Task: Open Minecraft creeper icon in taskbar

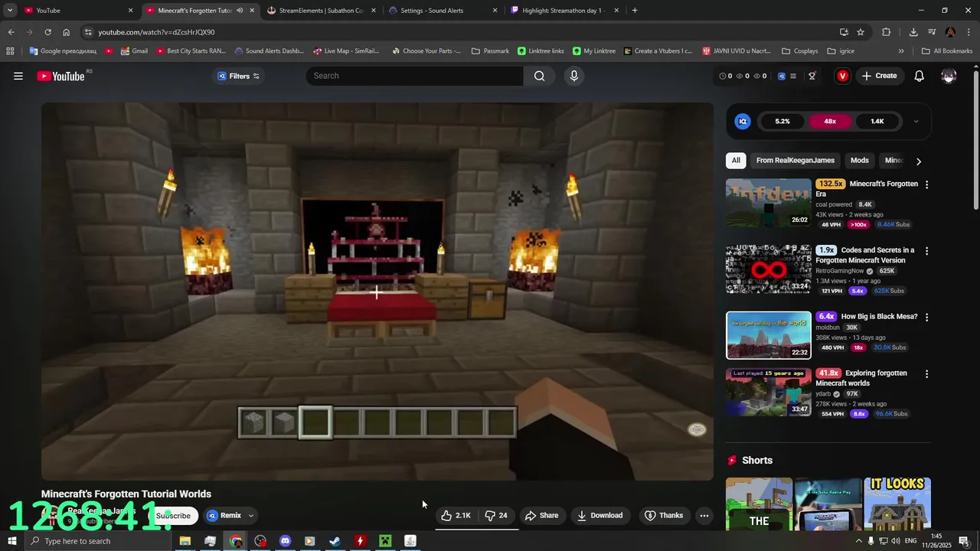Action: [x=385, y=541]
